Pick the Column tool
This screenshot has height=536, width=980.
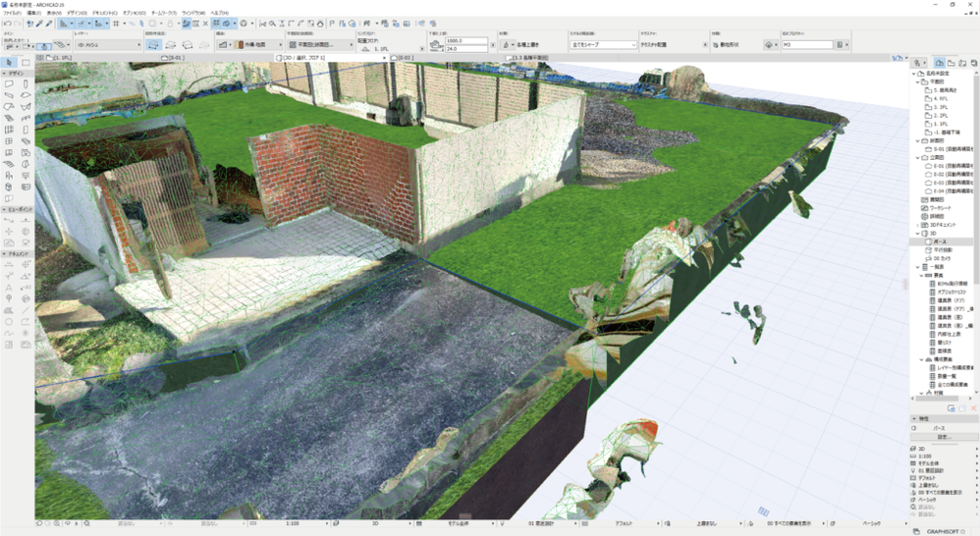click(26, 83)
